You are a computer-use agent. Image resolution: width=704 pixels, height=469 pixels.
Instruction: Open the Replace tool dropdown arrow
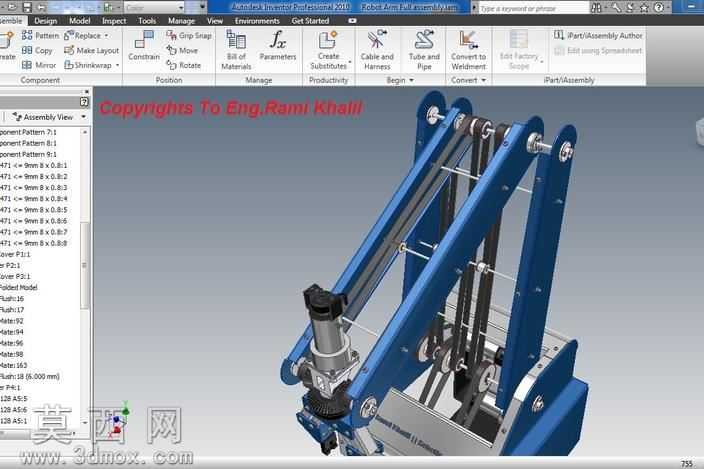[x=106, y=35]
